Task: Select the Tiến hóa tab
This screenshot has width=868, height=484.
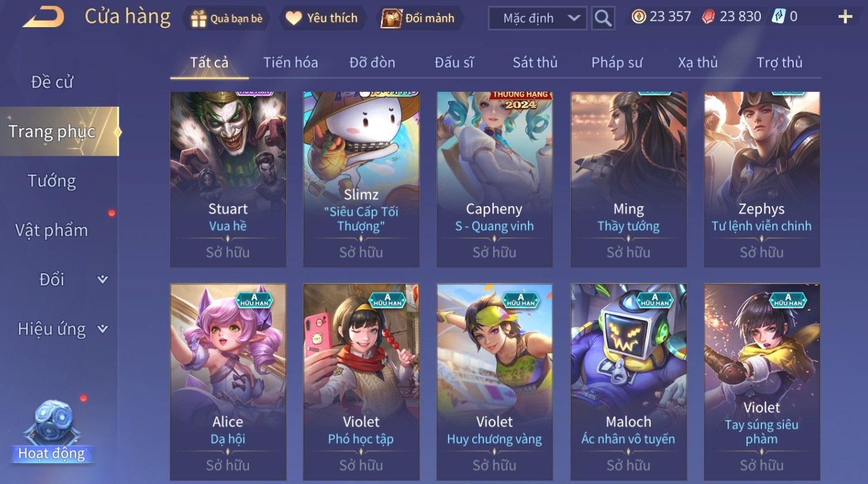Action: pyautogui.click(x=290, y=62)
